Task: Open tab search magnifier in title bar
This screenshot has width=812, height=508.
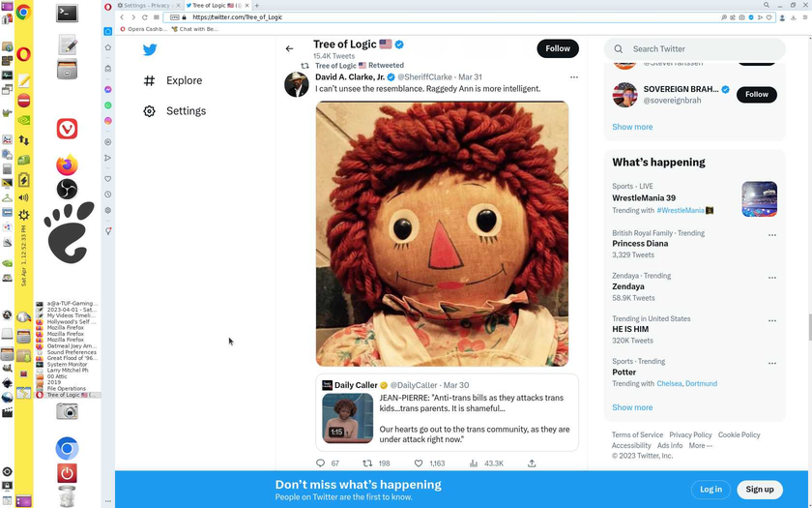Action: coord(766,5)
